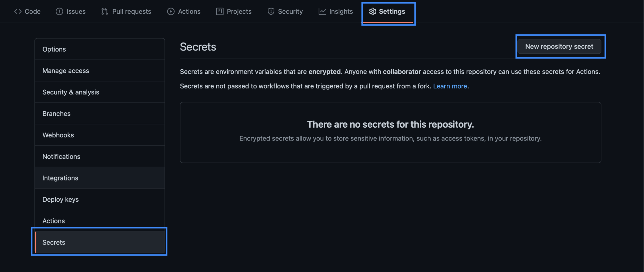Open Options in settings sidebar
Image resolution: width=644 pixels, height=272 pixels.
54,49
